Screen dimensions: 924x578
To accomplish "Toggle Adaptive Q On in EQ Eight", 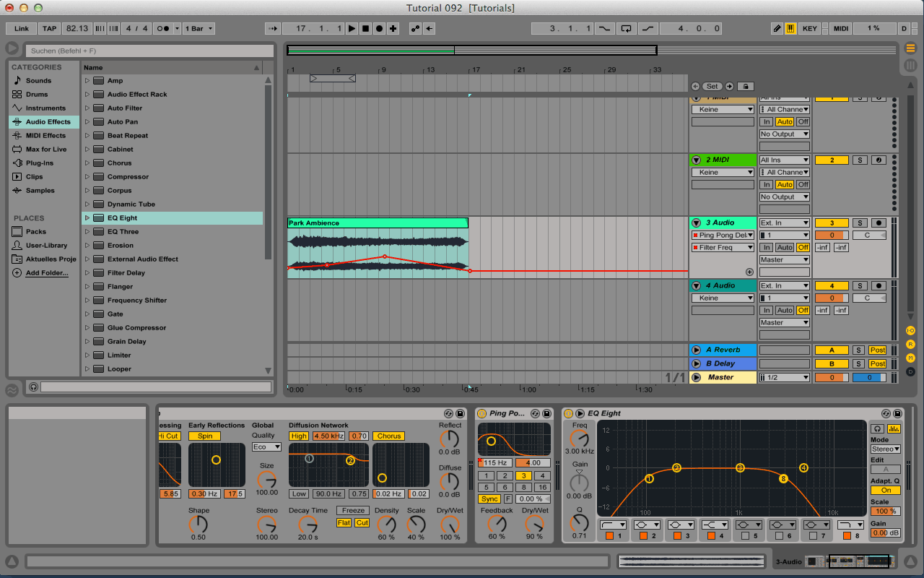I will (885, 490).
